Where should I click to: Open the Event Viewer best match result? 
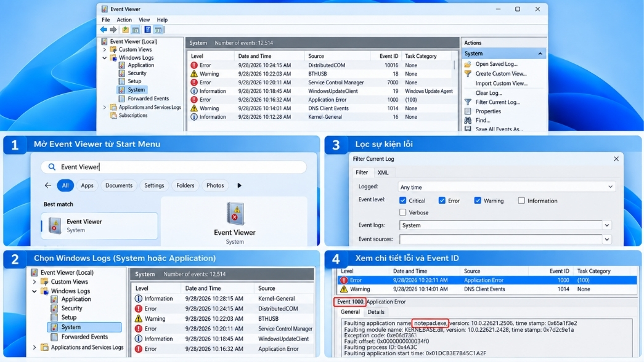pos(99,226)
